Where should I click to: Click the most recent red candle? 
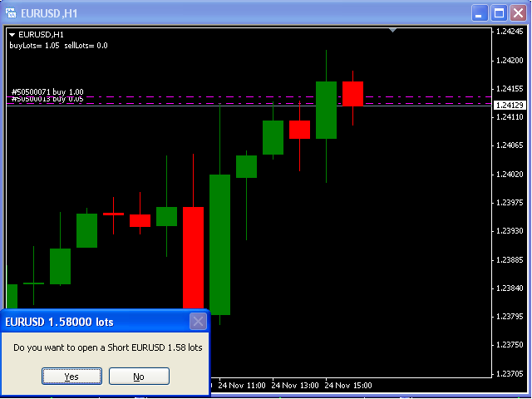point(352,93)
